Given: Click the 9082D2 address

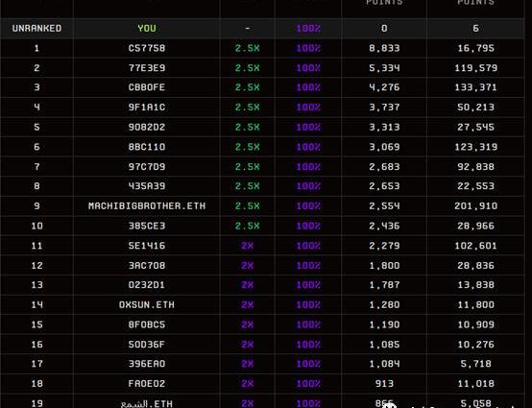Looking at the screenshot, I should click(x=147, y=127).
